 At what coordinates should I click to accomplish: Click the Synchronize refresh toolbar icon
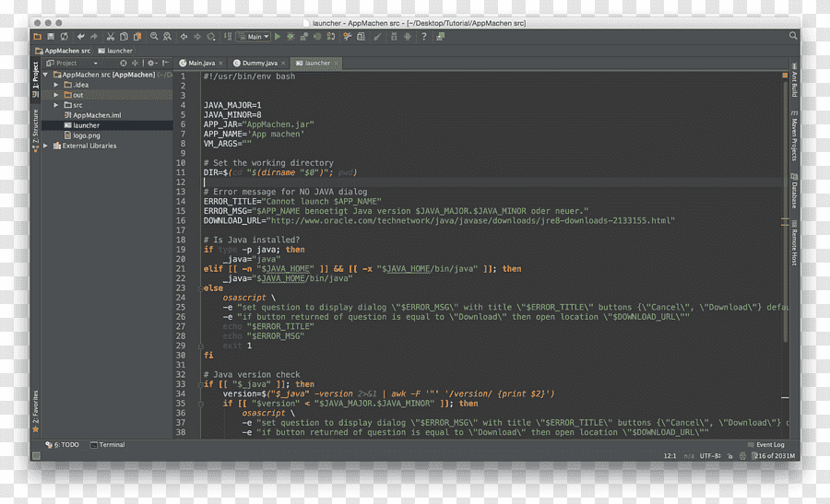click(64, 37)
